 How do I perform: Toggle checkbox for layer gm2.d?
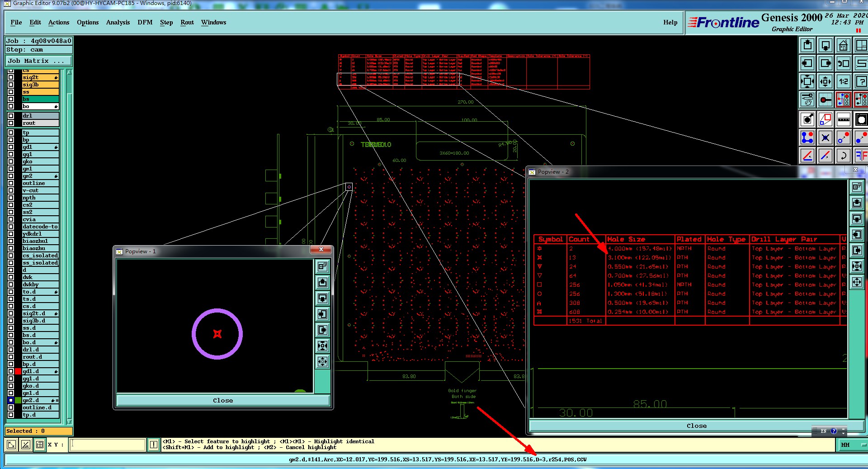(x=11, y=400)
